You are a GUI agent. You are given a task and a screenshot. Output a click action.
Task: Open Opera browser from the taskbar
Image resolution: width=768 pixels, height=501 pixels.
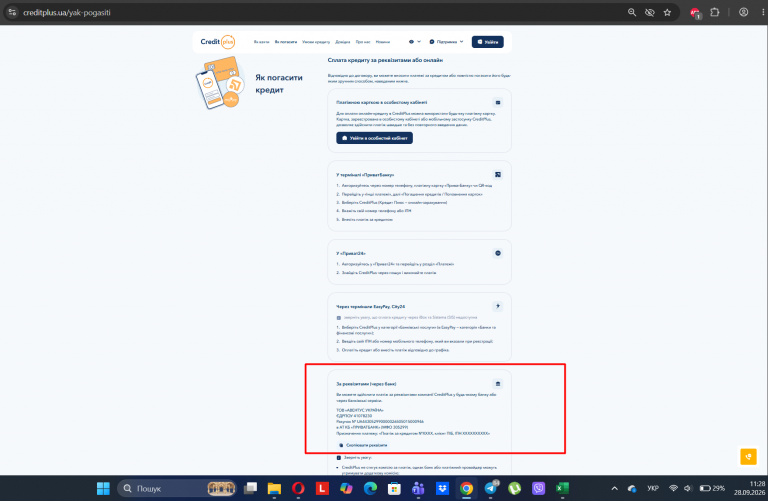[x=298, y=488]
